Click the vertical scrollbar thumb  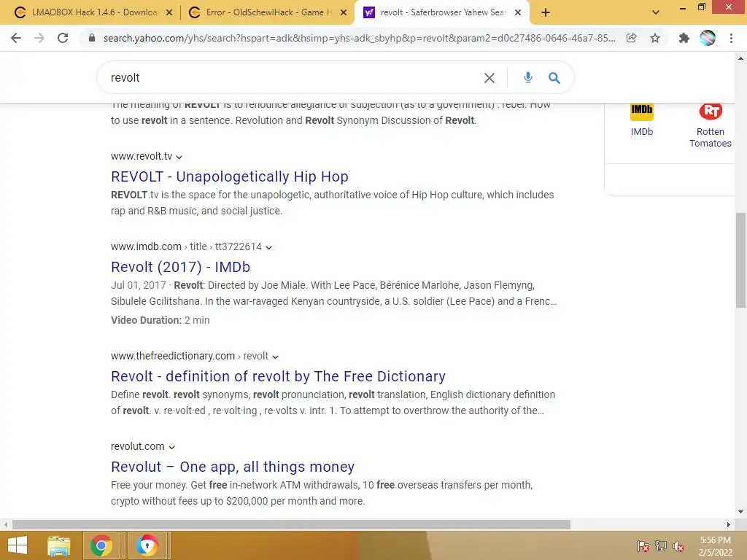pos(740,260)
